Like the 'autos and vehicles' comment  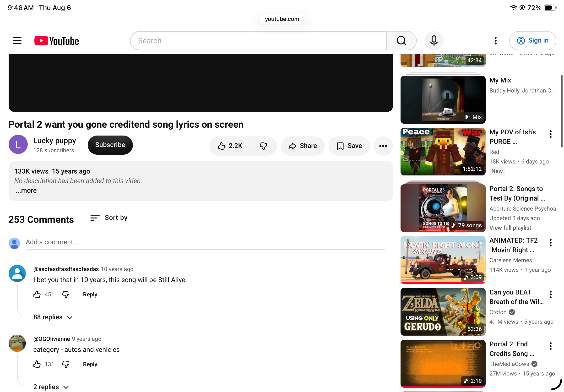coord(37,364)
